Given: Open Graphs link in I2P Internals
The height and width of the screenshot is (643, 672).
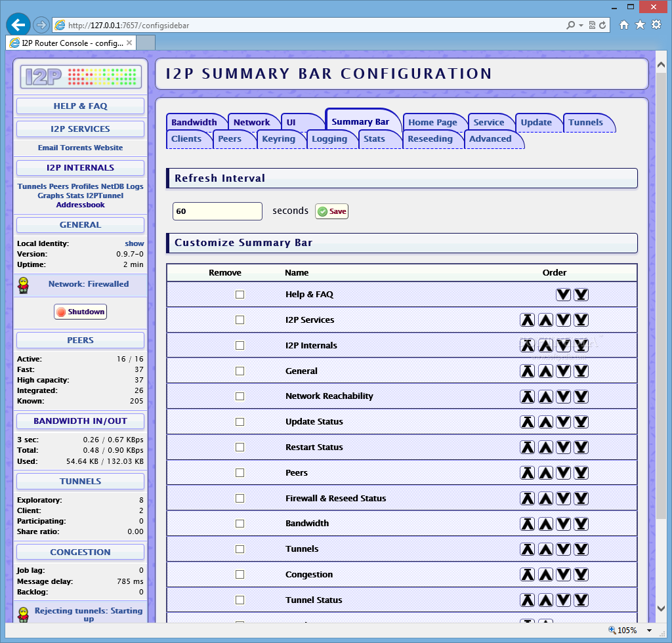Looking at the screenshot, I should click(x=51, y=196).
